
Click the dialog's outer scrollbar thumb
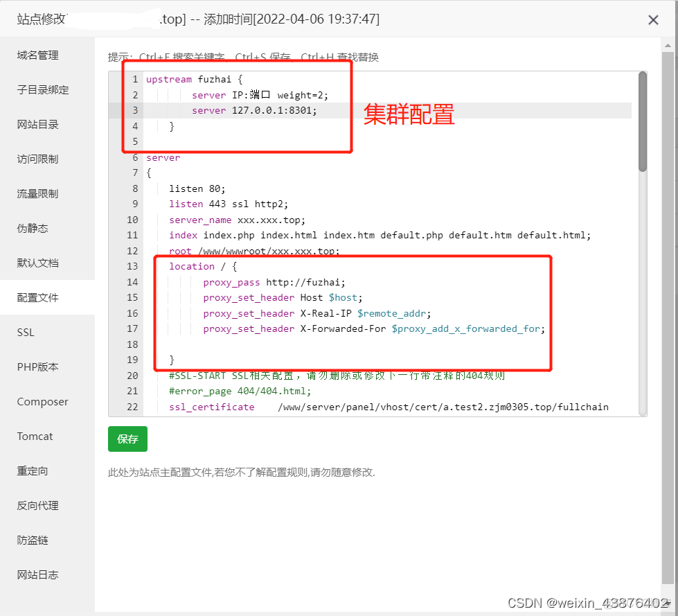[x=668, y=318]
